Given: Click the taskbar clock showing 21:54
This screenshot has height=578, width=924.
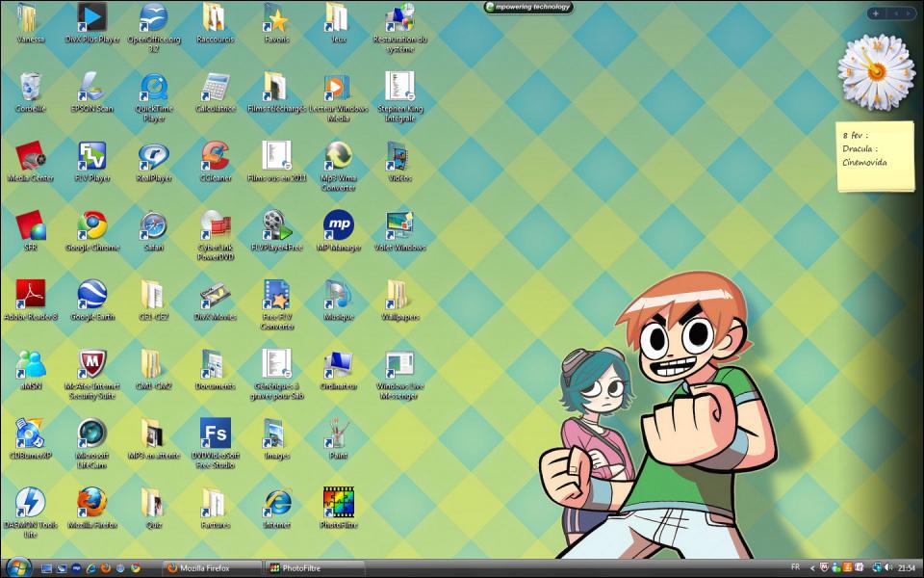Looking at the screenshot, I should click(907, 568).
